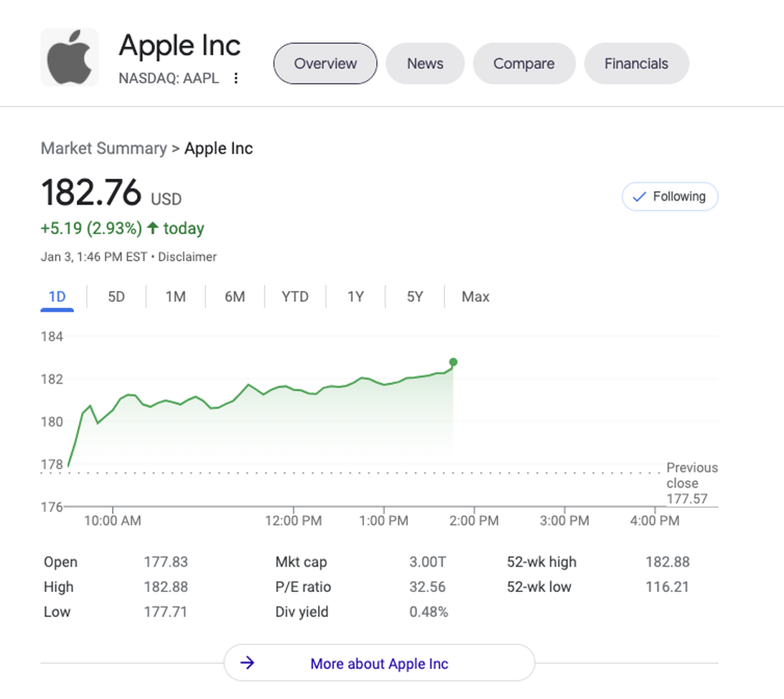Open the Compare tab

[523, 63]
